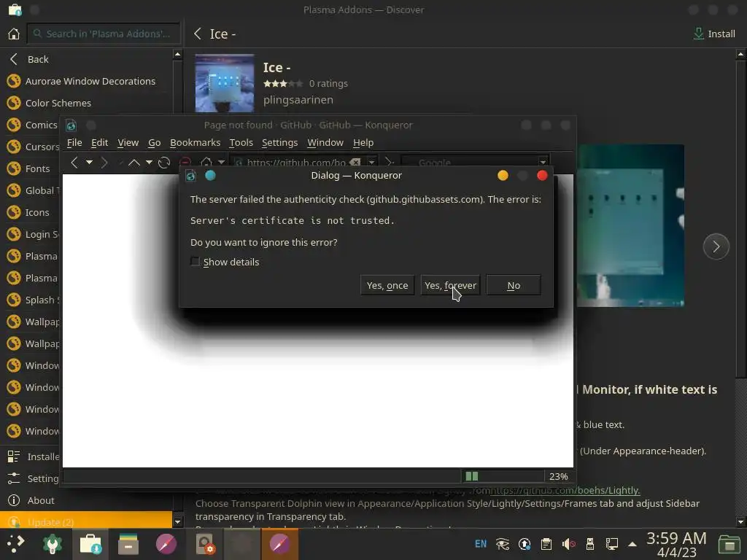Open the home button dropdown in Konqueror
The width and height of the screenshot is (747, 560).
221,163
